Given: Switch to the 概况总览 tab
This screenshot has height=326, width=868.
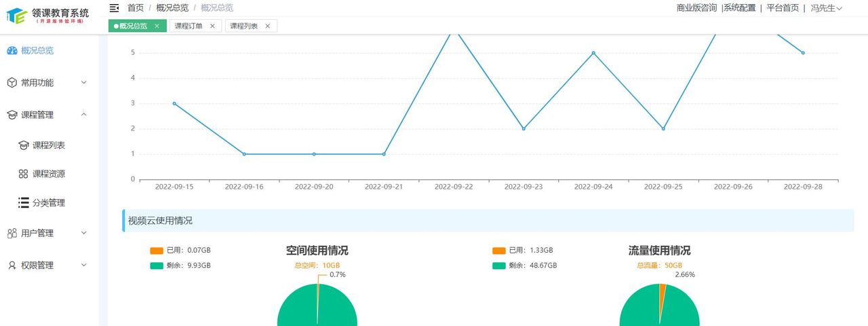Looking at the screenshot, I should pos(138,26).
